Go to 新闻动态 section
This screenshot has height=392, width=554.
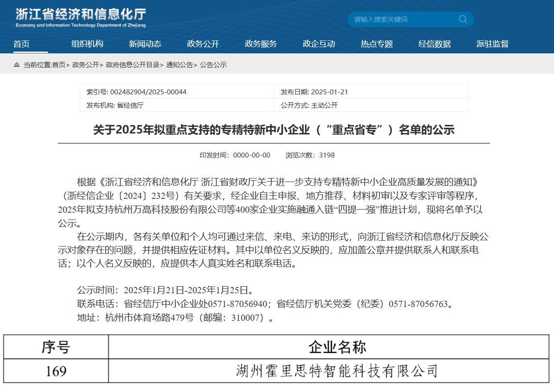click(x=145, y=44)
